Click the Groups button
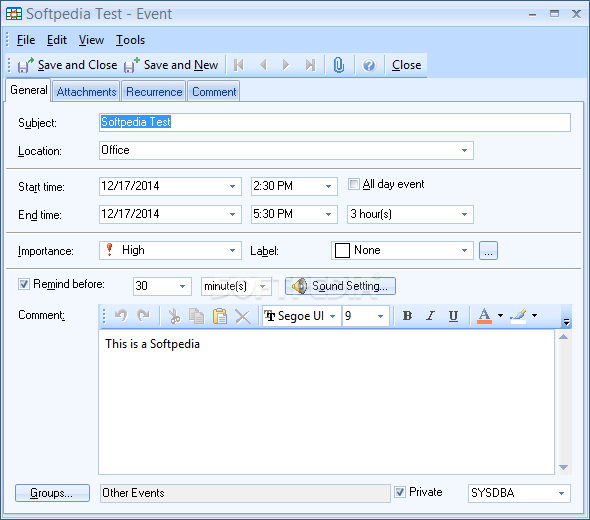This screenshot has width=590, height=520. coord(52,493)
